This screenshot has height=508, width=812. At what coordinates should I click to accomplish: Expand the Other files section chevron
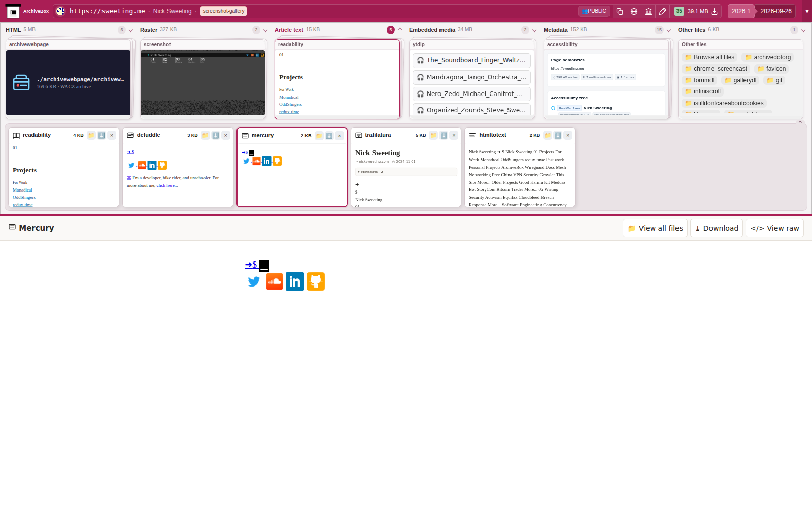pyautogui.click(x=803, y=30)
